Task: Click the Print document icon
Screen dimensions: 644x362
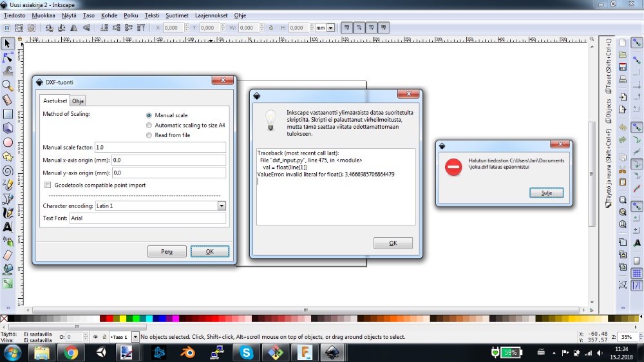Action: [623, 79]
